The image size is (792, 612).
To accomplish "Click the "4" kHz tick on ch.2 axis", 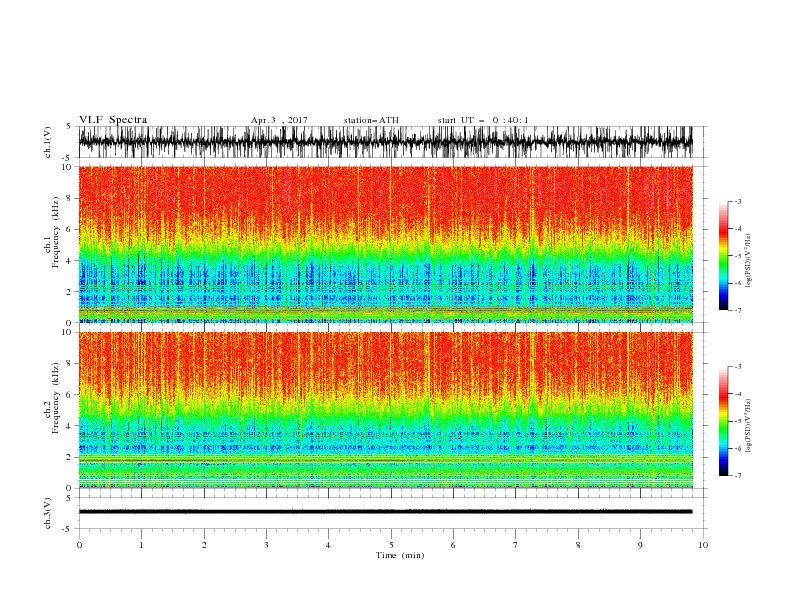I will tap(69, 426).
